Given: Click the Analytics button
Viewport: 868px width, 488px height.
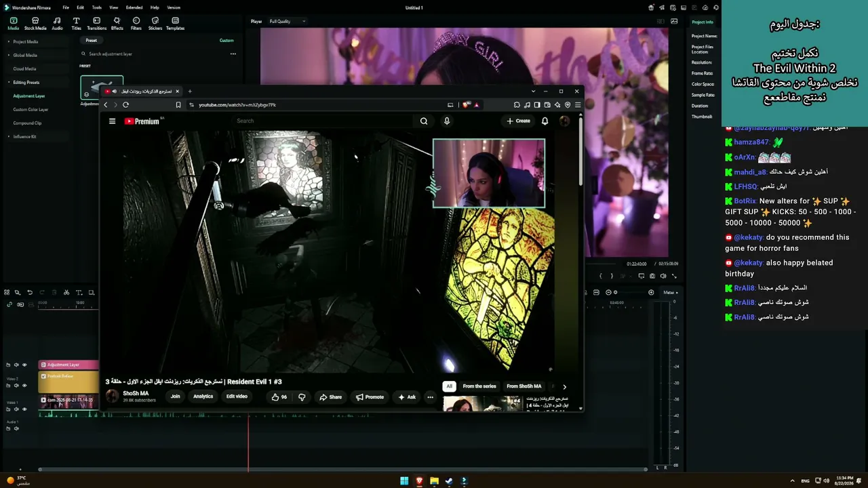Looking at the screenshot, I should click(x=203, y=396).
